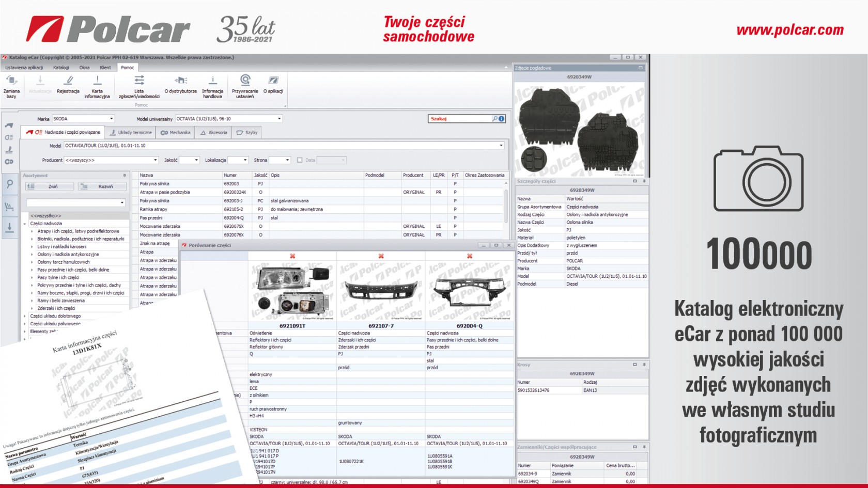Open the Model uniwersalny dropdown

(x=280, y=119)
